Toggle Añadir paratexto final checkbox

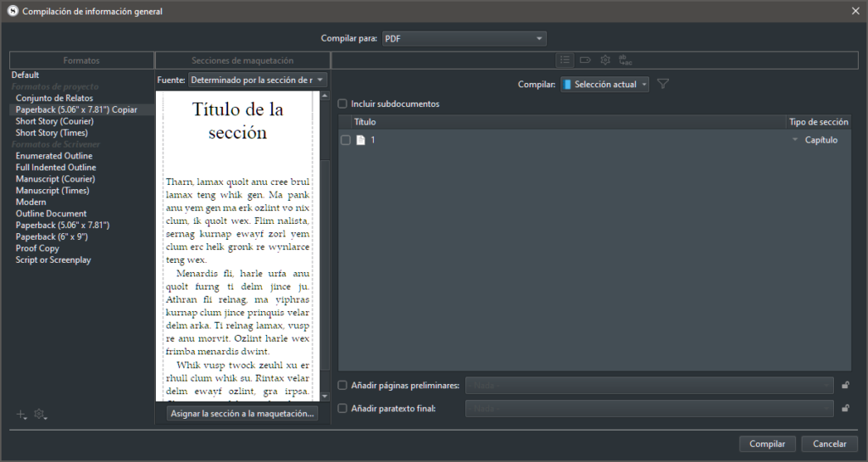[x=342, y=409]
